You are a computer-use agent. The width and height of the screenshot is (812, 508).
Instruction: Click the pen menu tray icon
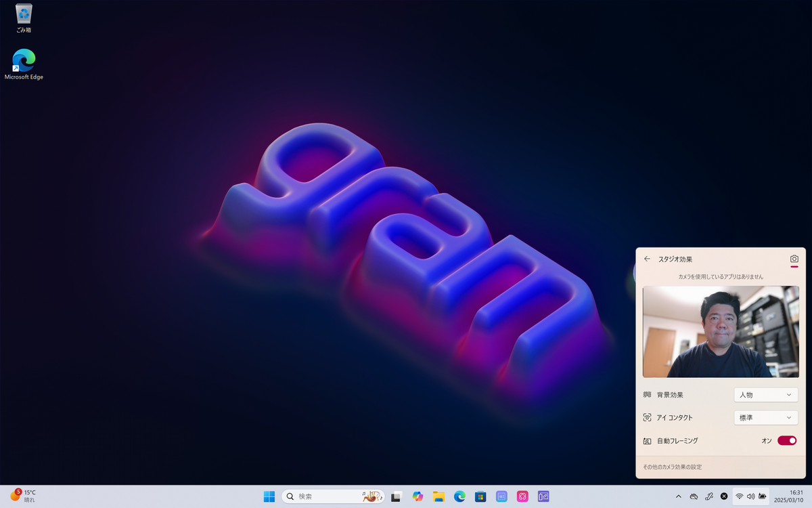[709, 496]
